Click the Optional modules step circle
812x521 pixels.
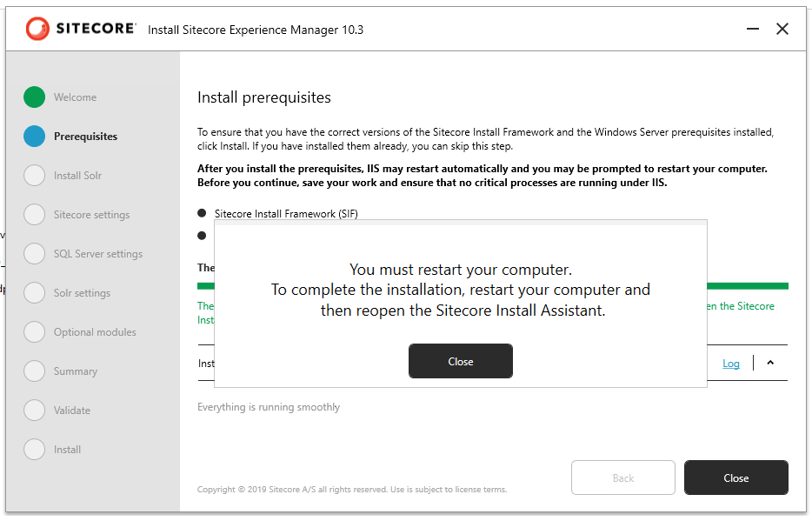click(34, 332)
